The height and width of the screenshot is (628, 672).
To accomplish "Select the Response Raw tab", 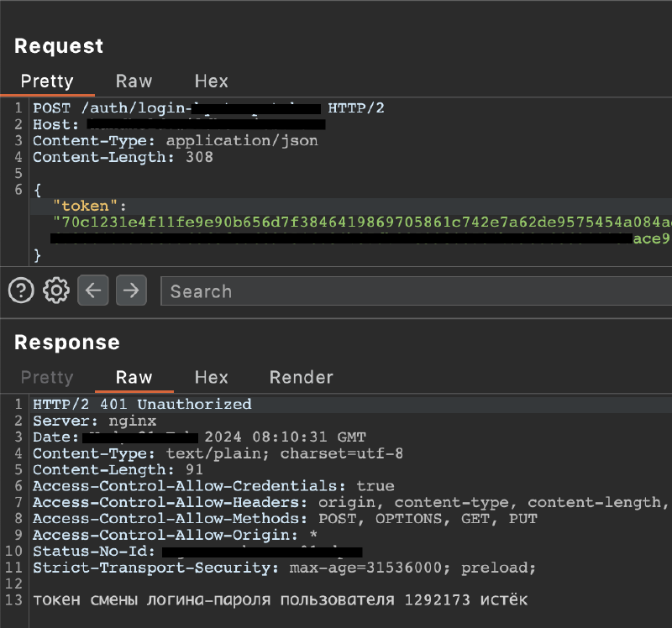I will coord(134,378).
